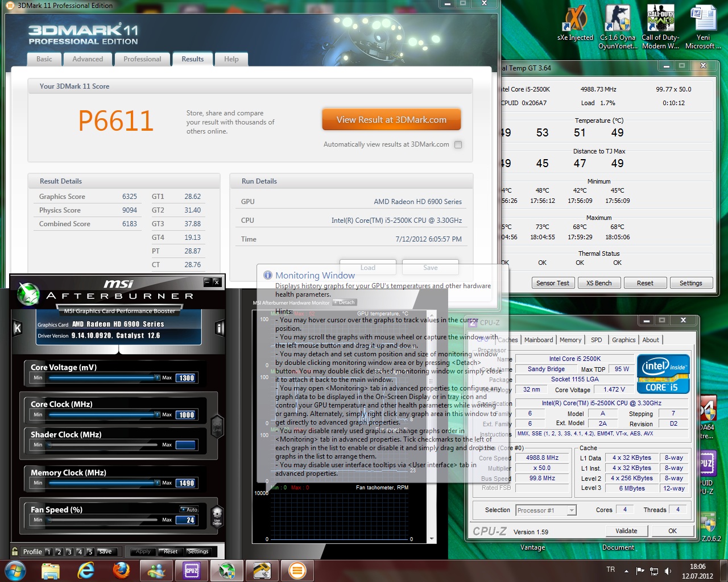Click the Core Voltage slider
The height and width of the screenshot is (582, 728).
click(x=104, y=377)
